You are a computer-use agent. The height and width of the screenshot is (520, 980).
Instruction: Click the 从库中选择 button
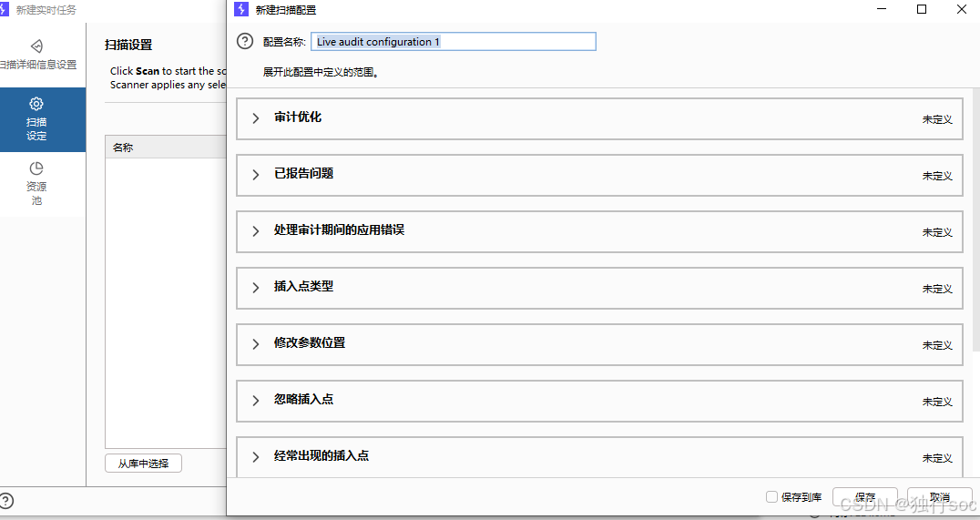click(x=143, y=464)
